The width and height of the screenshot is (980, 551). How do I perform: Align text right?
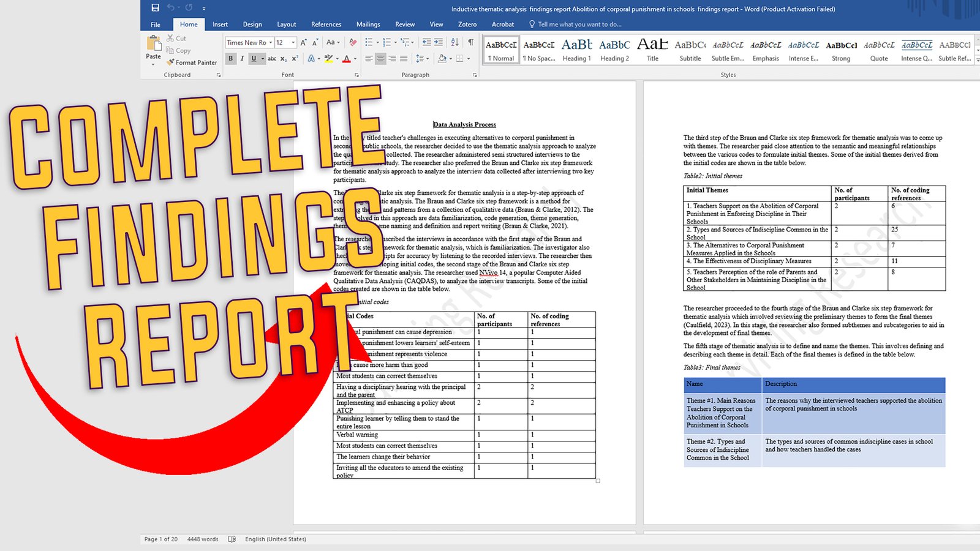[x=392, y=59]
